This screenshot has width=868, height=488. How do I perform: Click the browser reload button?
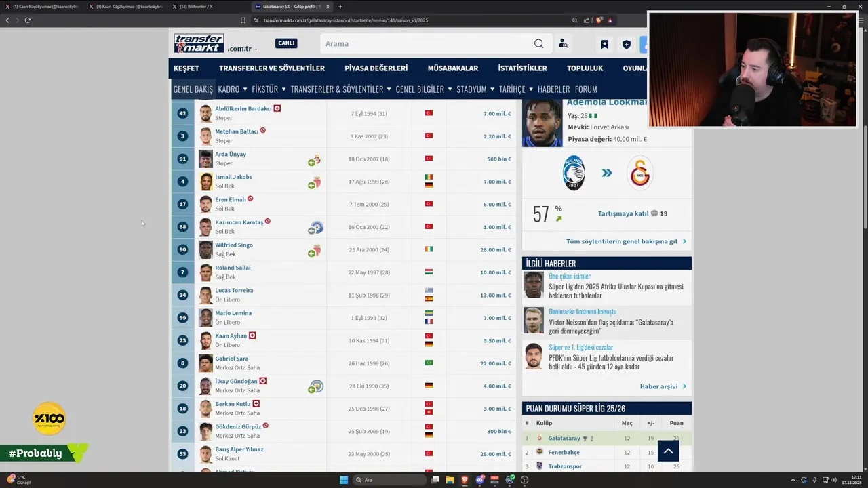click(x=27, y=20)
